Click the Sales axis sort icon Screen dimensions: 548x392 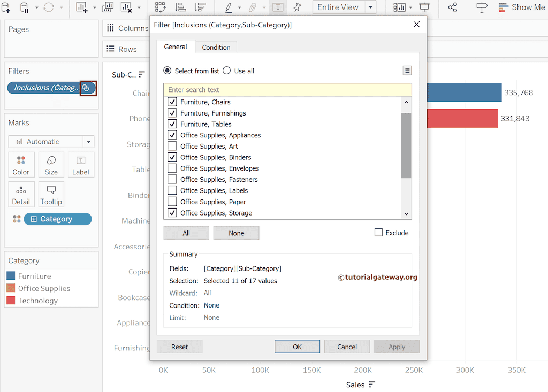coord(372,385)
